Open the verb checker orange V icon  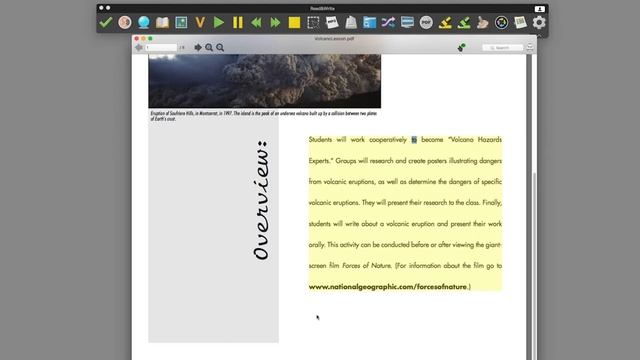point(200,22)
